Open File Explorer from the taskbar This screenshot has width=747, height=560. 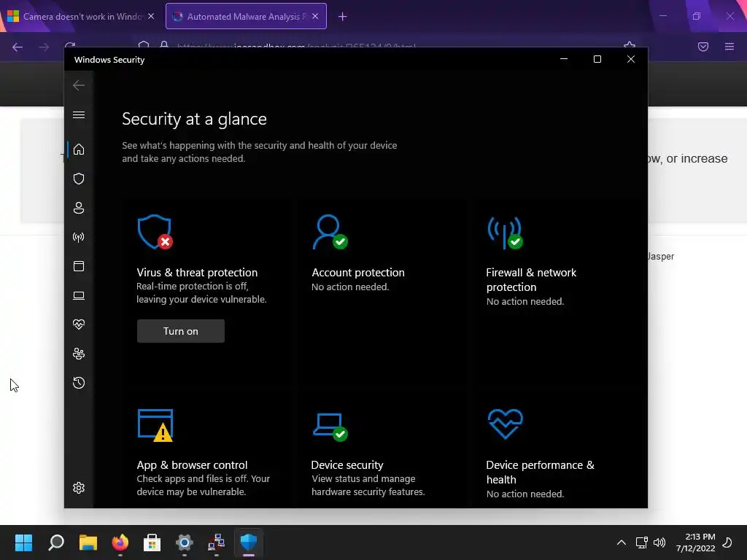(x=88, y=542)
